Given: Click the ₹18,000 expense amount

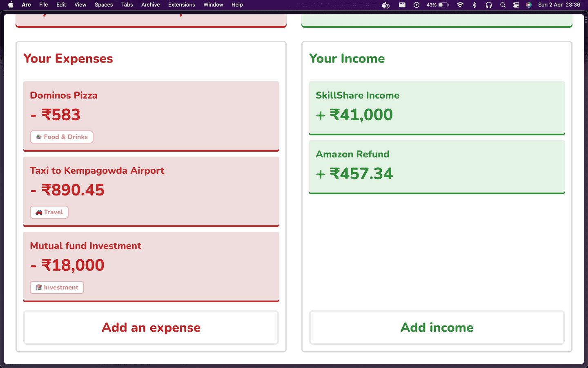Looking at the screenshot, I should [67, 265].
